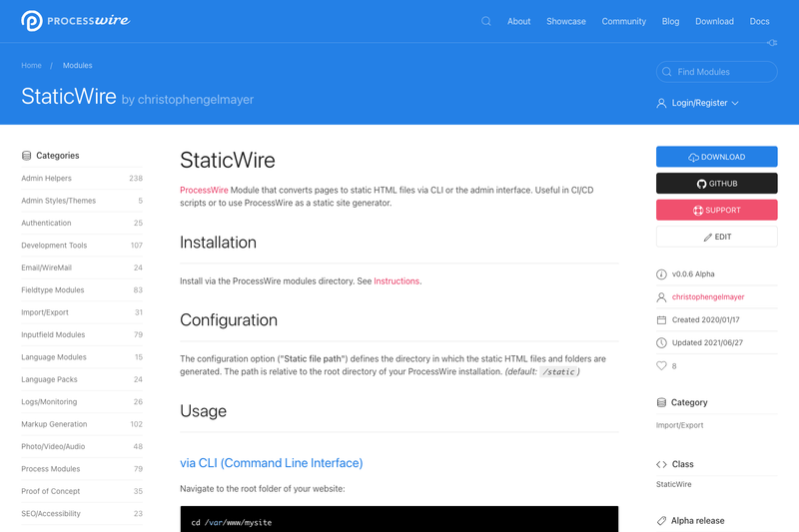Open the Docs menu item

tap(759, 21)
